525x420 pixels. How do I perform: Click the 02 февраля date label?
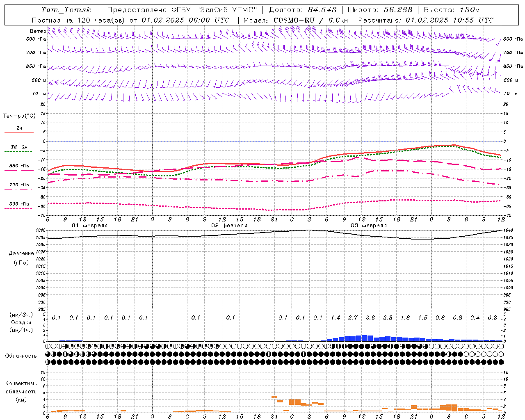pyautogui.click(x=229, y=226)
